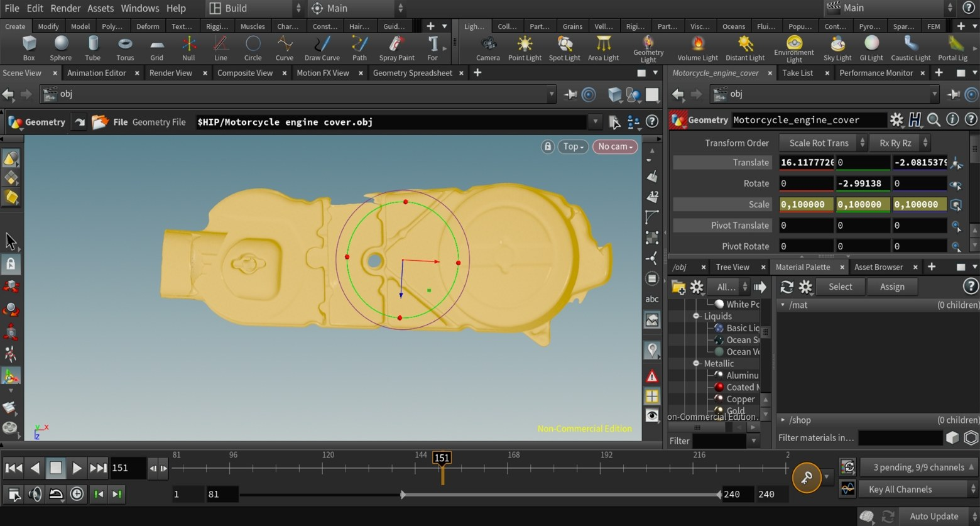Image resolution: width=980 pixels, height=526 pixels.
Task: Switch to the Geometry Spreadsheet tab
Action: click(x=412, y=73)
